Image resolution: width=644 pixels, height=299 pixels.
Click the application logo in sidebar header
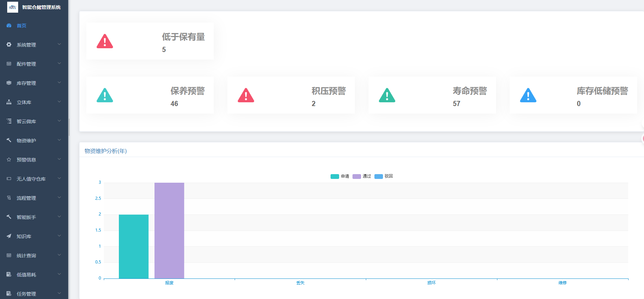coord(13,7)
